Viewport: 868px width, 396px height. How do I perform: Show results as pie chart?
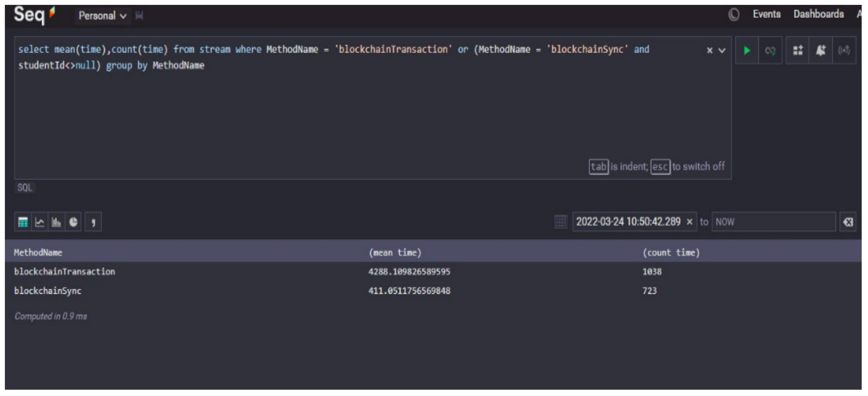(73, 222)
